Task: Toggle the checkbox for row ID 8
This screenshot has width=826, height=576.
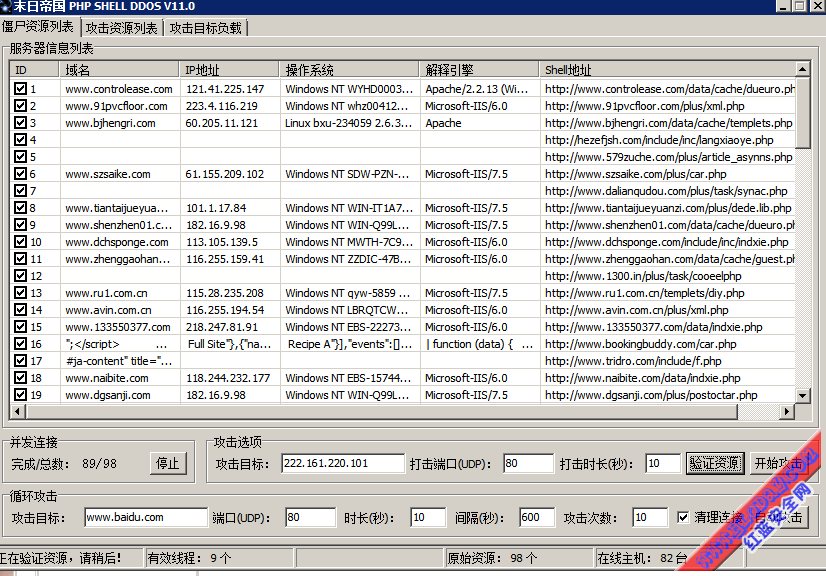Action: (x=21, y=208)
